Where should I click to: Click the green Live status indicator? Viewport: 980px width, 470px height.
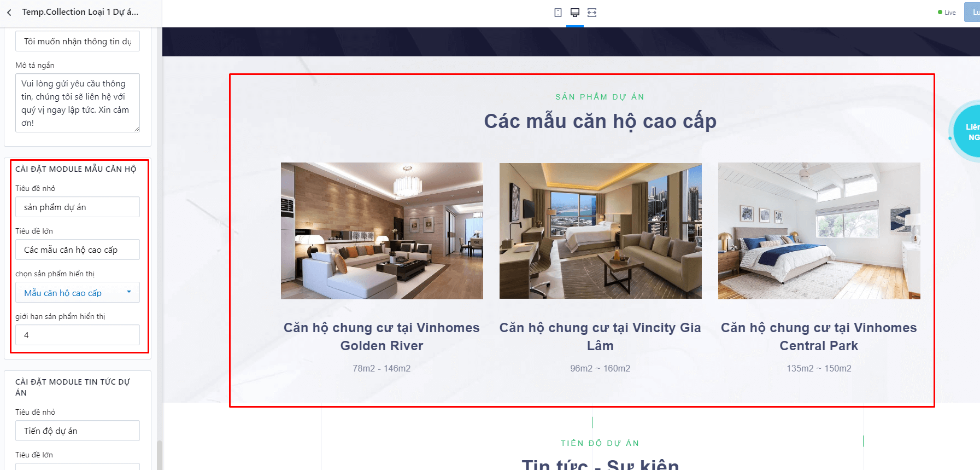pos(947,13)
